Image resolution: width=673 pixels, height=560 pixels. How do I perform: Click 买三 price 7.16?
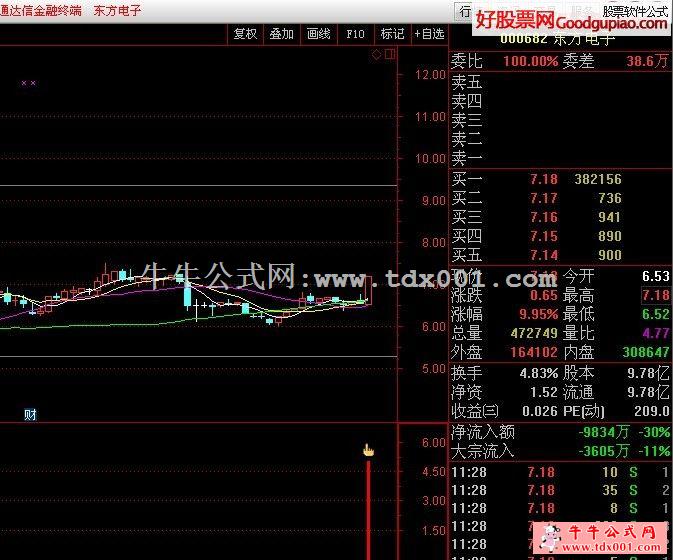tap(544, 217)
